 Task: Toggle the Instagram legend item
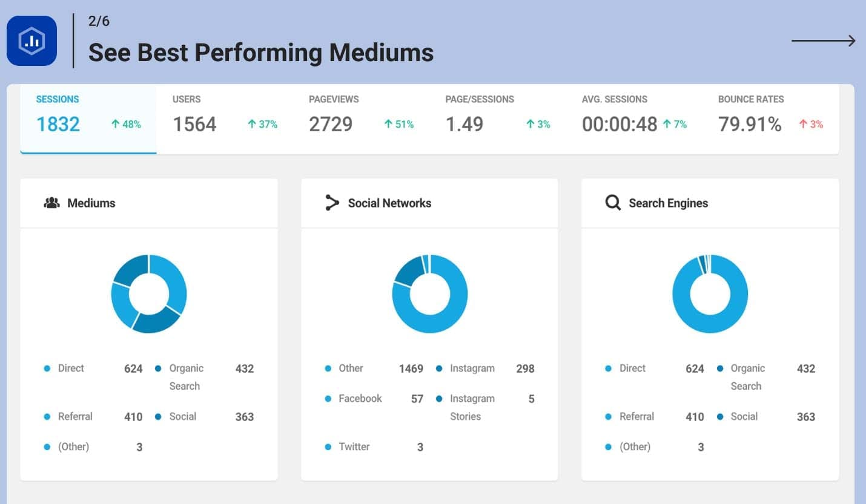tap(472, 368)
